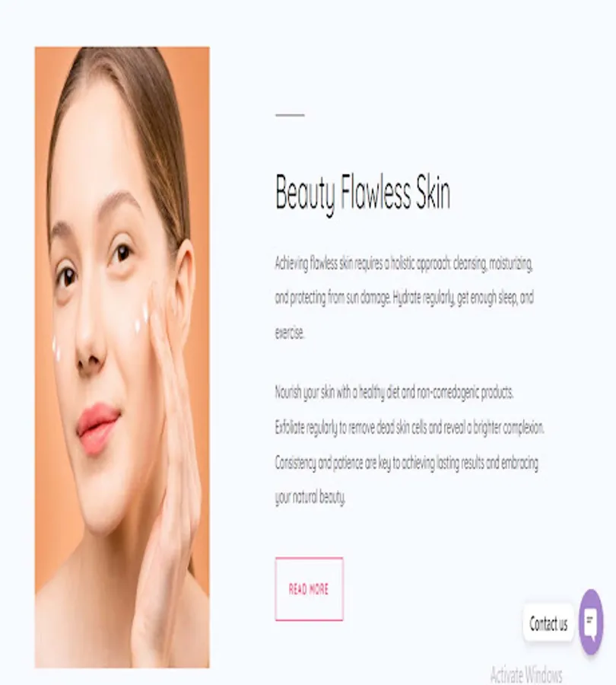This screenshot has width=616, height=685.
Task: Click the line starting with Exfoliate regularly
Action: click(409, 427)
